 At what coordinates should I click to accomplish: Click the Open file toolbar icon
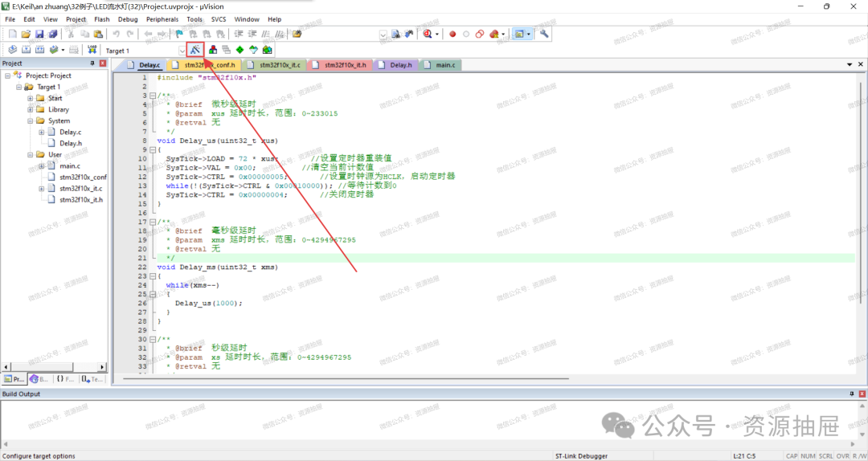tap(26, 34)
